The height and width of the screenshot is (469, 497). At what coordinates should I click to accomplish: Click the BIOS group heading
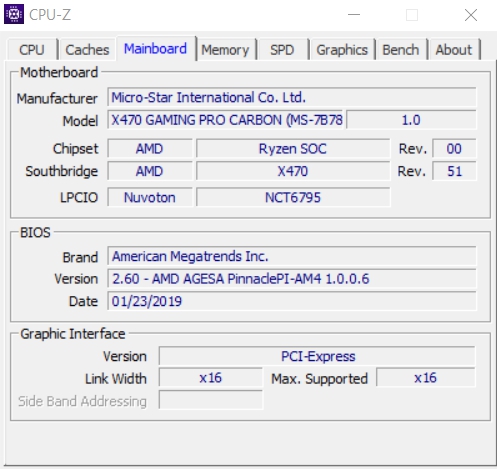click(x=35, y=232)
